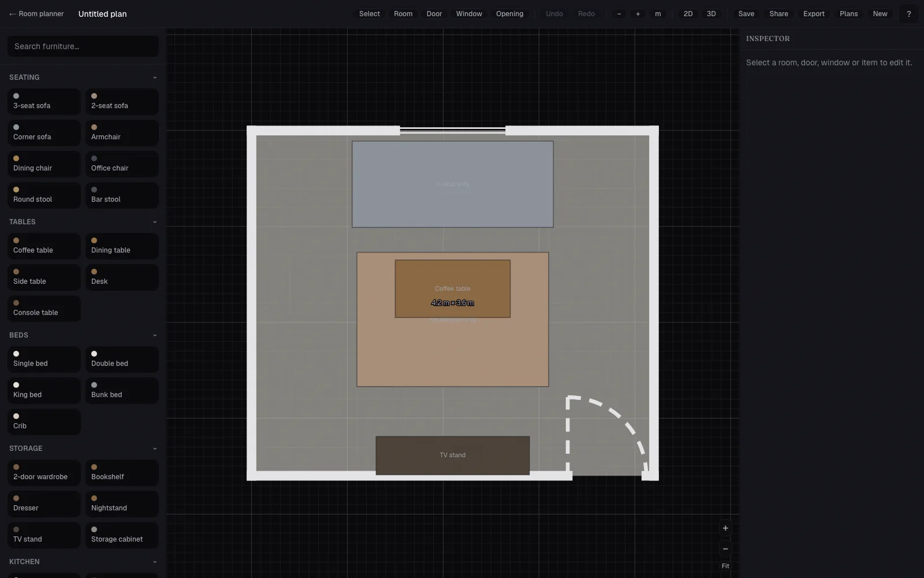Add a Nightstand

[122, 504]
